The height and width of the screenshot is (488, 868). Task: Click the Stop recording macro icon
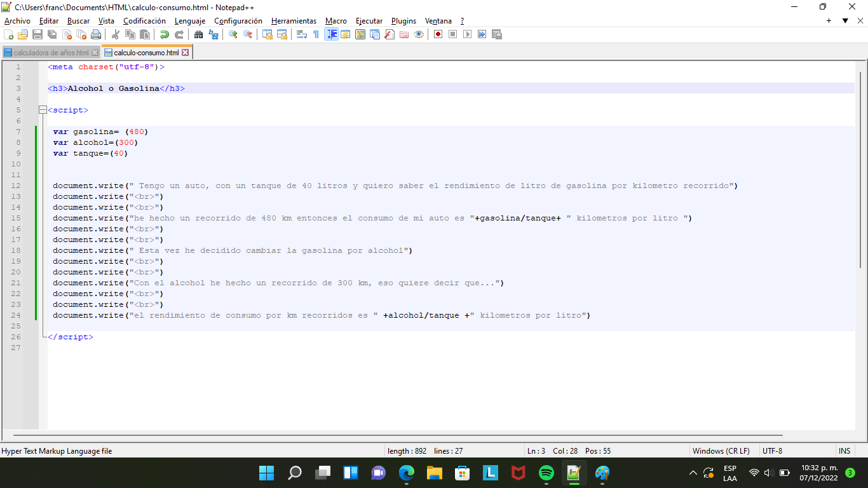[x=452, y=34]
